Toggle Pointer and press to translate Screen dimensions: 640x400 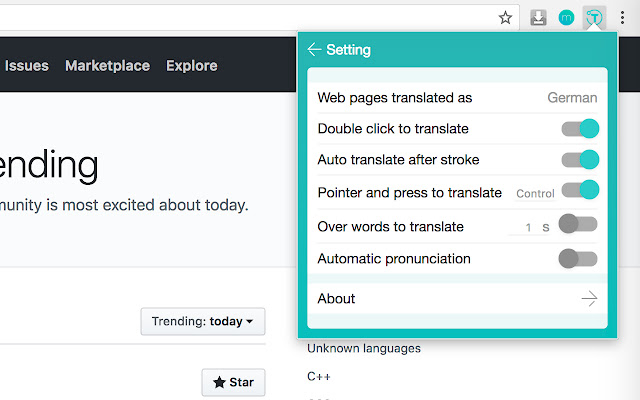coord(580,190)
